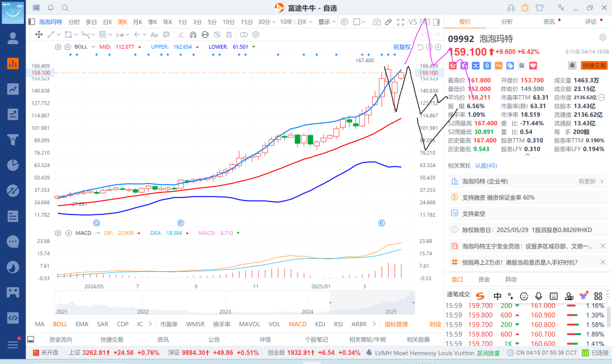Open 指标管理 indicator management

pos(396,324)
